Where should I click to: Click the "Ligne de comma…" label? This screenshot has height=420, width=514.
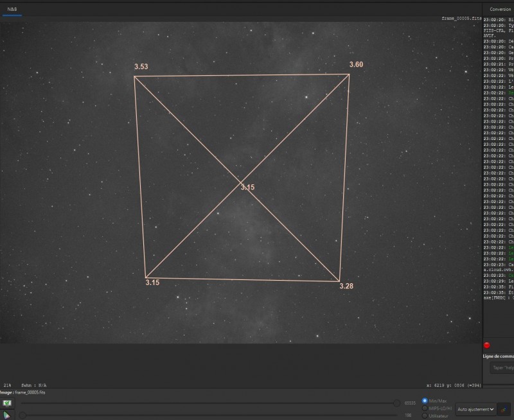click(x=499, y=356)
